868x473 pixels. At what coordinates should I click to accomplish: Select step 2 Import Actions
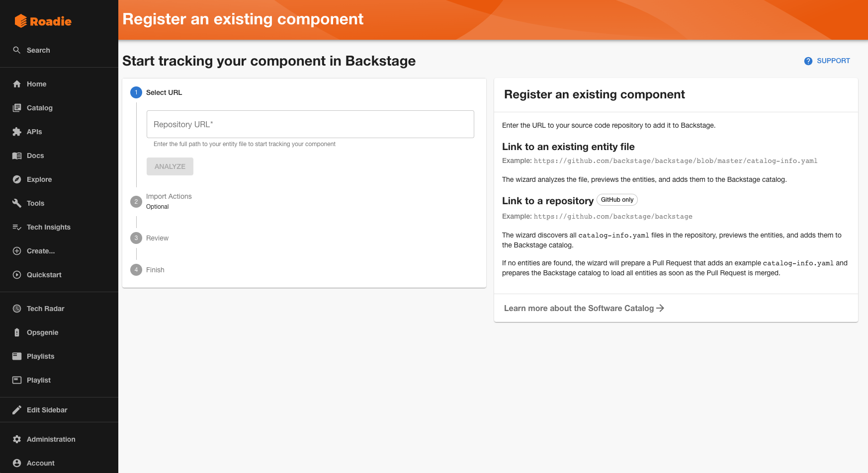pos(161,201)
